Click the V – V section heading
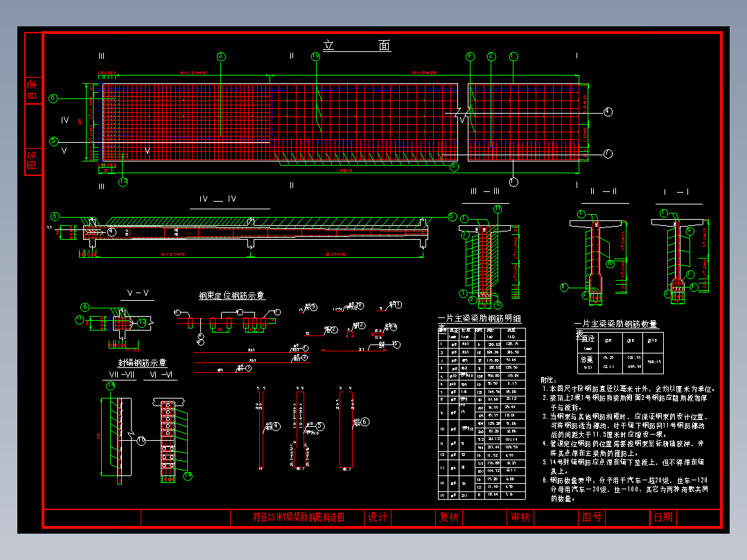The image size is (747, 560). tap(138, 293)
